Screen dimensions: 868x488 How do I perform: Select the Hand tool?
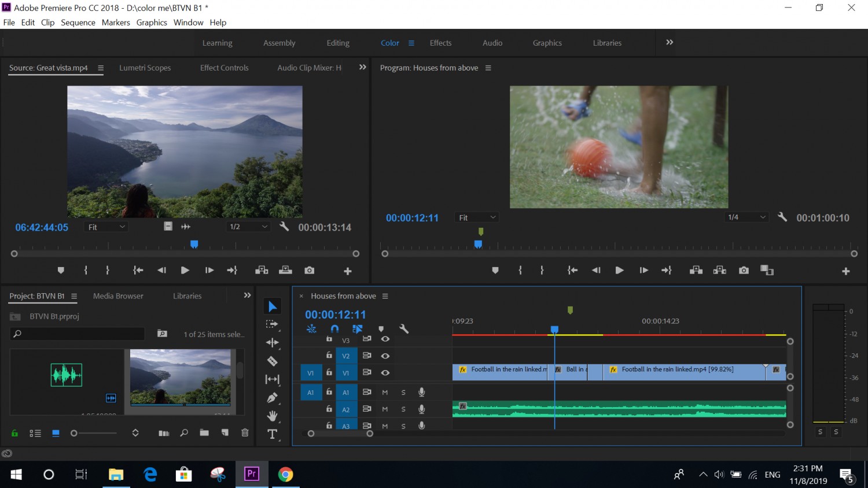[273, 416]
